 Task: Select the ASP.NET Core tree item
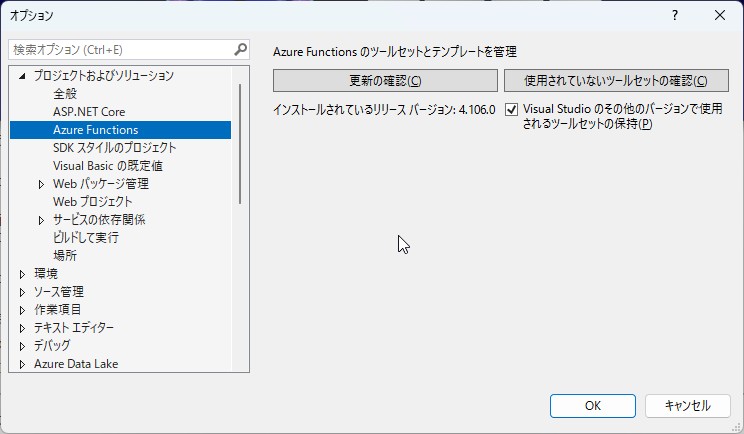pos(89,111)
